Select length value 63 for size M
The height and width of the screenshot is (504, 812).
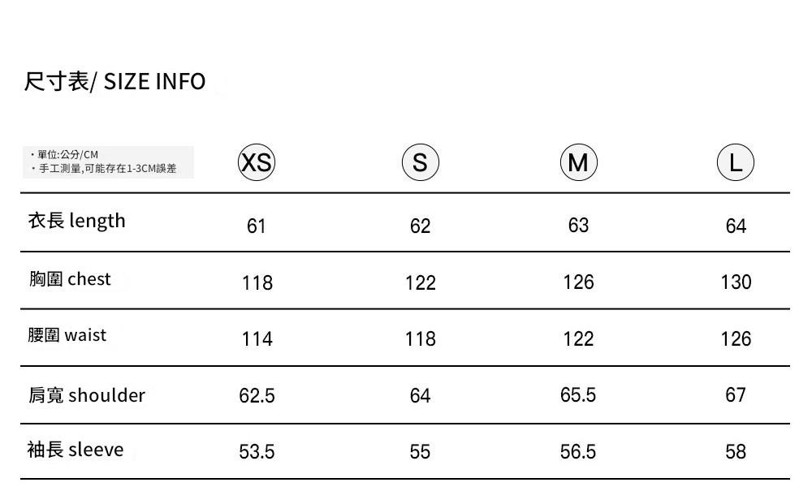578,225
